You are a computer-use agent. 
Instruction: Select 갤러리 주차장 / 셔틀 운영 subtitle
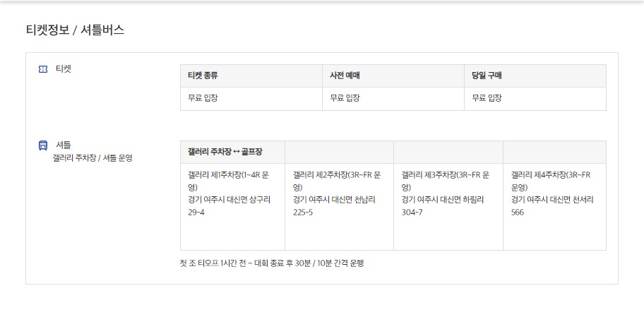click(93, 157)
